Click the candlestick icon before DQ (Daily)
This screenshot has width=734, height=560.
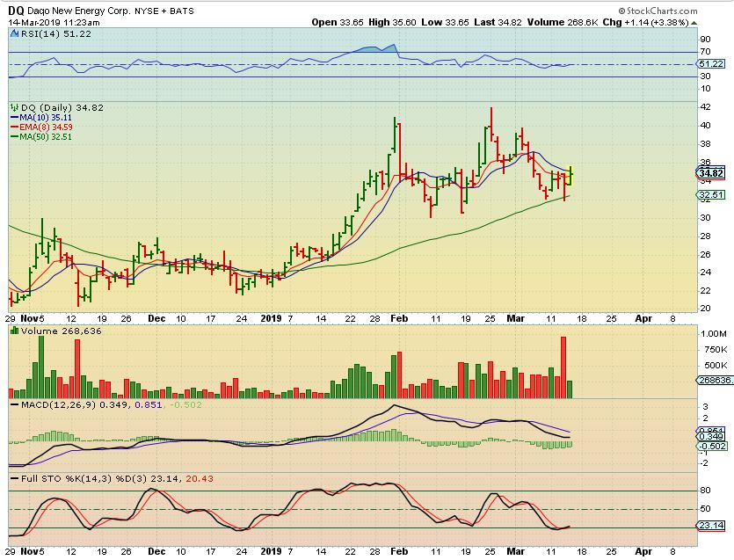15,107
